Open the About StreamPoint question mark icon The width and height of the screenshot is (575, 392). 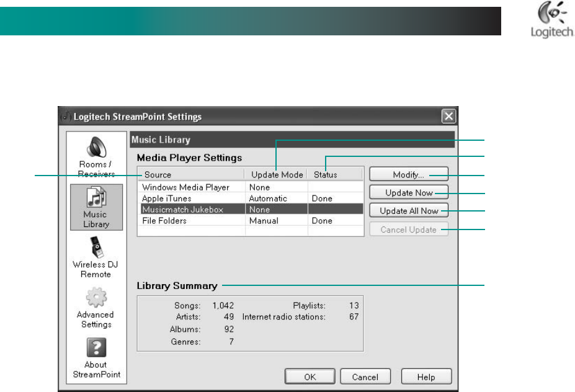96,347
